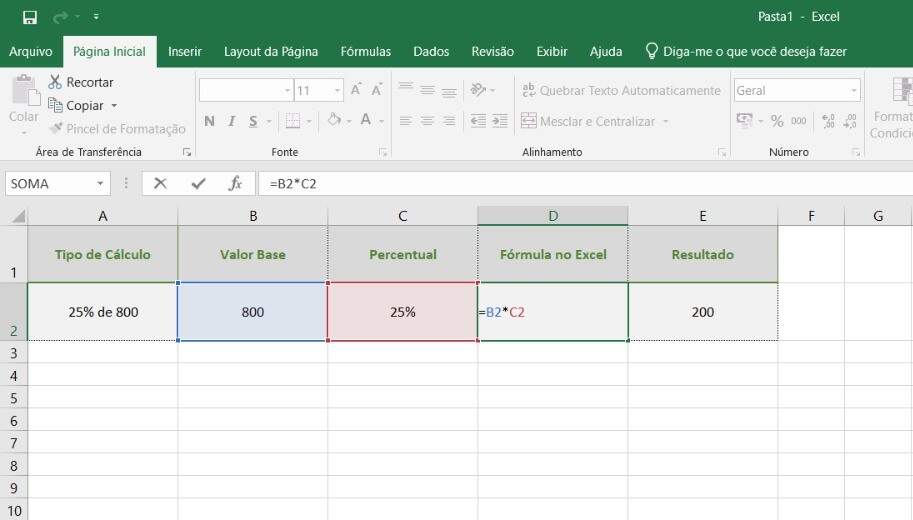913x520 pixels.
Task: Open the Revisão tab
Action: coord(493,52)
